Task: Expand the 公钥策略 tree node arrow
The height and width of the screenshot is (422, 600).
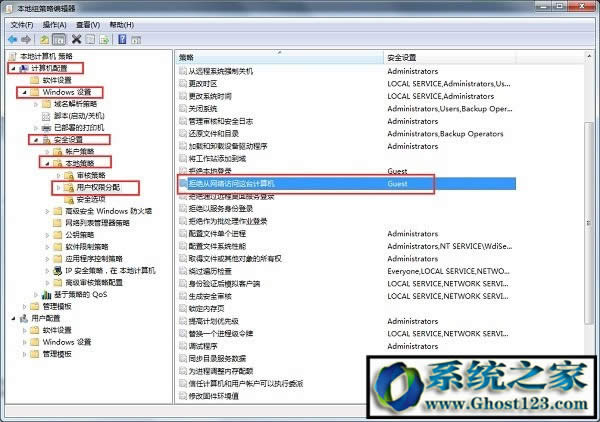Action: point(47,235)
